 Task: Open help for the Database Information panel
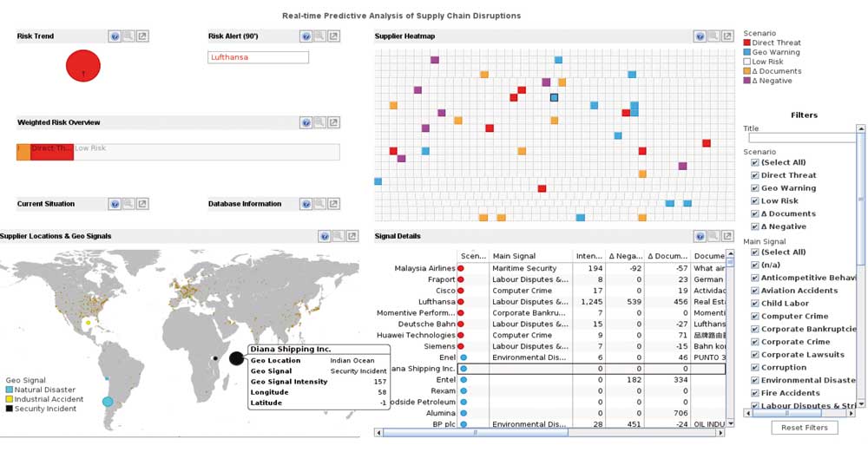click(x=306, y=204)
